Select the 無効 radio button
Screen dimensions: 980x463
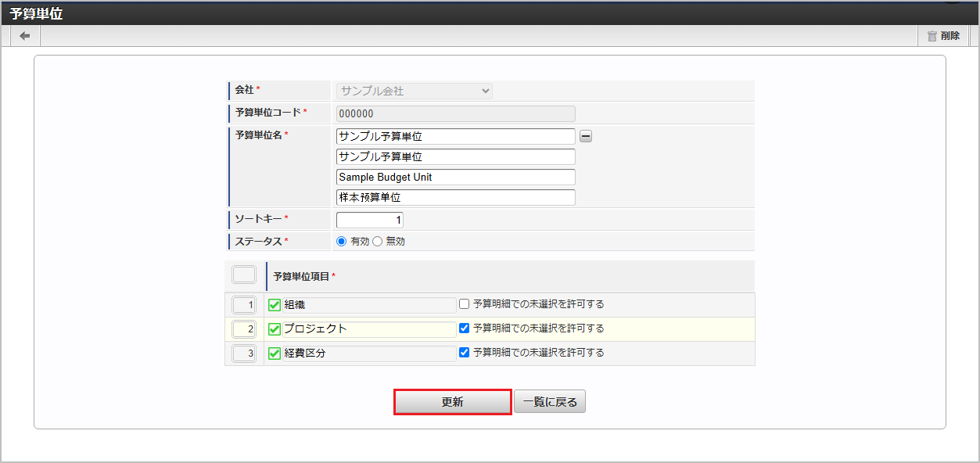click(378, 242)
